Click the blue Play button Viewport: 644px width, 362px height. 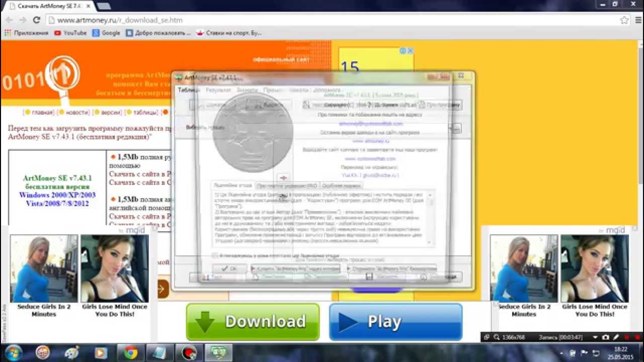pos(395,322)
